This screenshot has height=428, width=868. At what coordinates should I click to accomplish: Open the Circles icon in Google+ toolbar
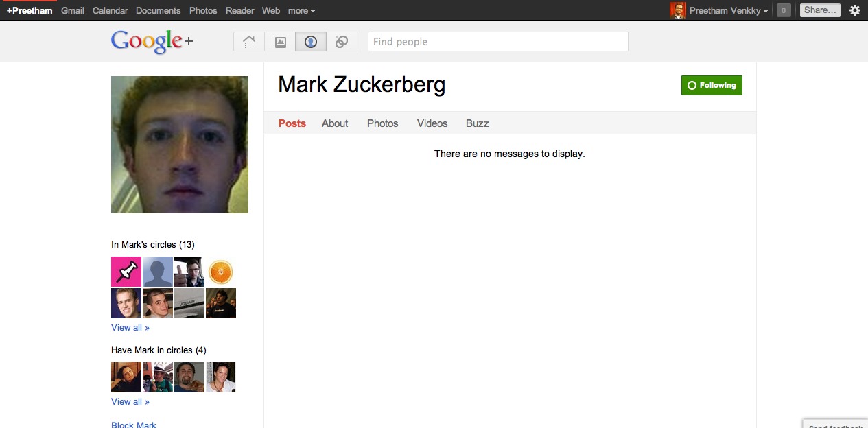click(x=342, y=42)
